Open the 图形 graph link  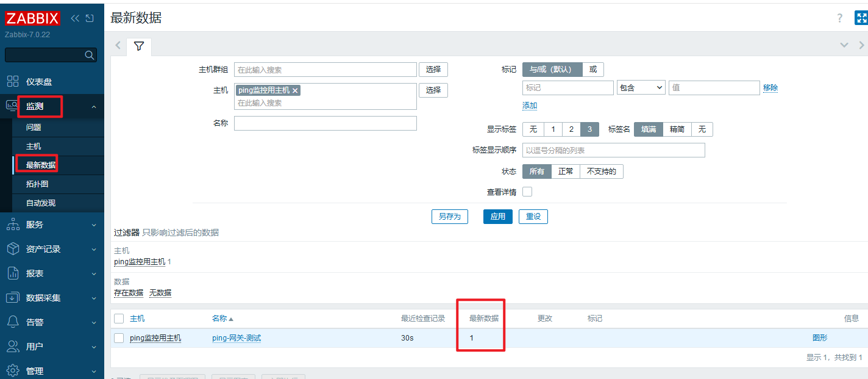pyautogui.click(x=820, y=338)
